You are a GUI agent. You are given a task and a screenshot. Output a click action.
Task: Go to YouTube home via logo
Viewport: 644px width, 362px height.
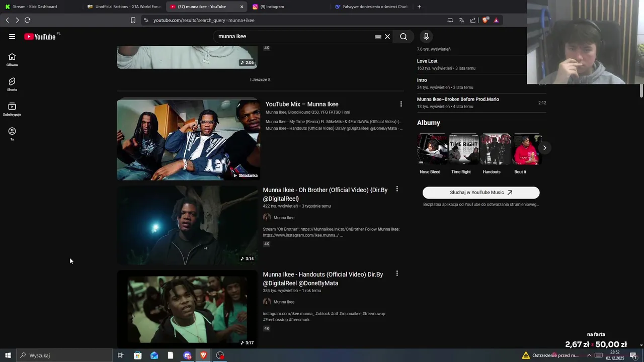click(x=40, y=36)
